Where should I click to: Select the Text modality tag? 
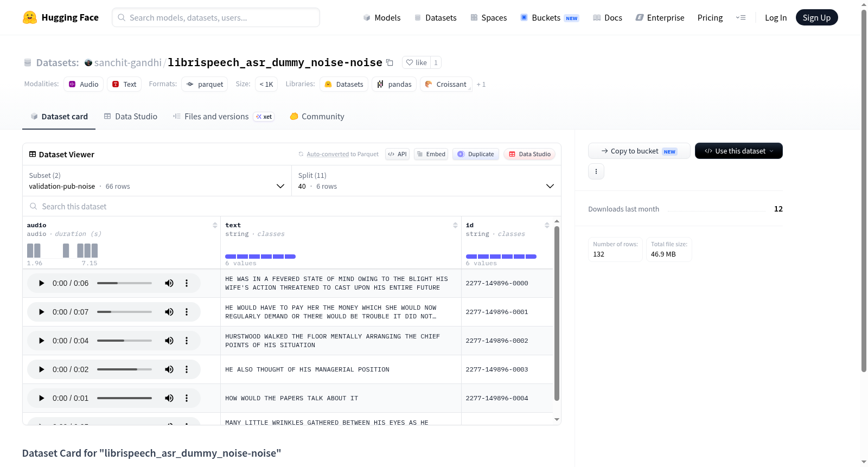124,84
